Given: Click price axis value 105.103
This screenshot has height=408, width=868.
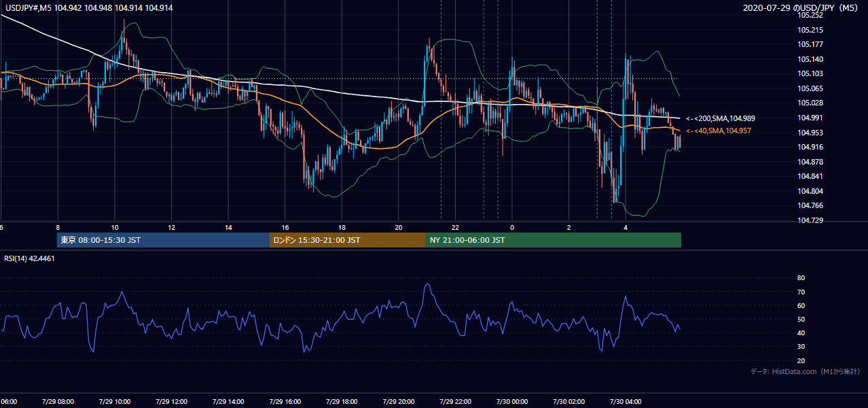Looking at the screenshot, I should (810, 73).
